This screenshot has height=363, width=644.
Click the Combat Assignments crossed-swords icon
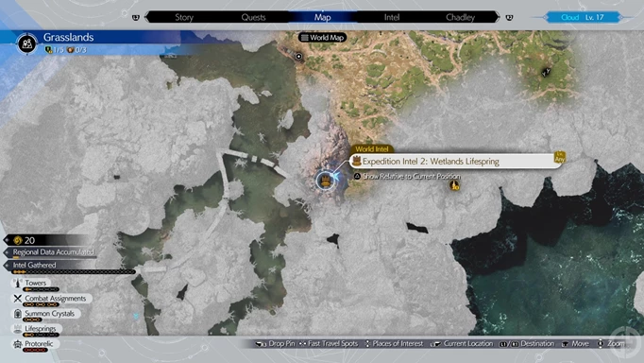click(18, 299)
